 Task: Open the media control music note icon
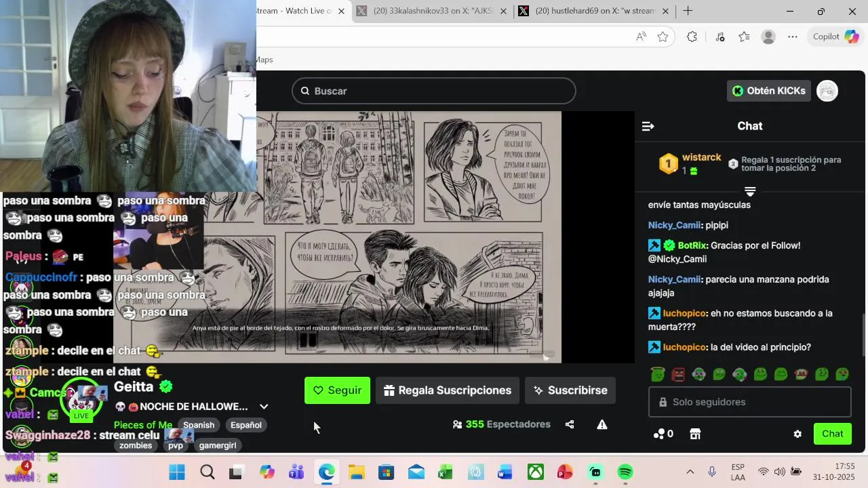pyautogui.click(x=720, y=37)
